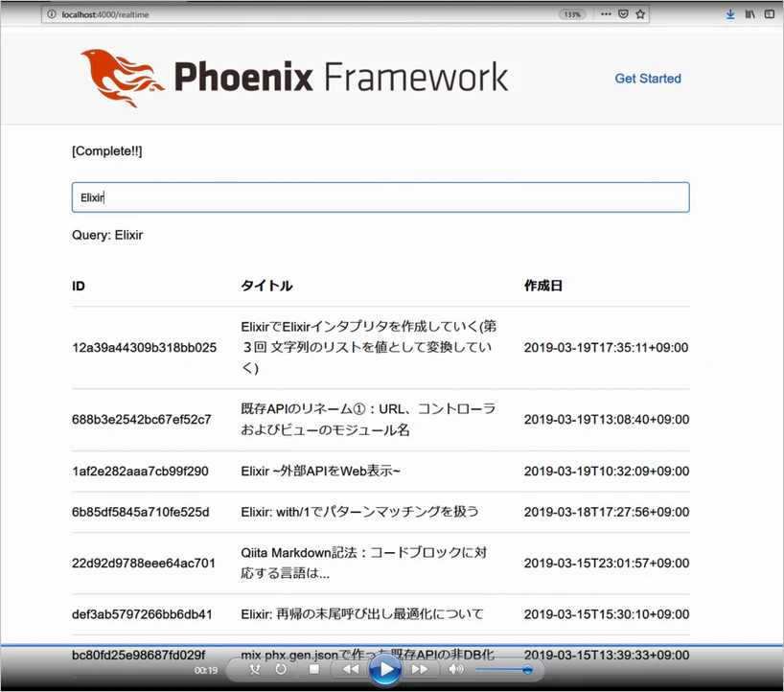
Task: Adjust the media player volume slider
Action: coord(504,670)
